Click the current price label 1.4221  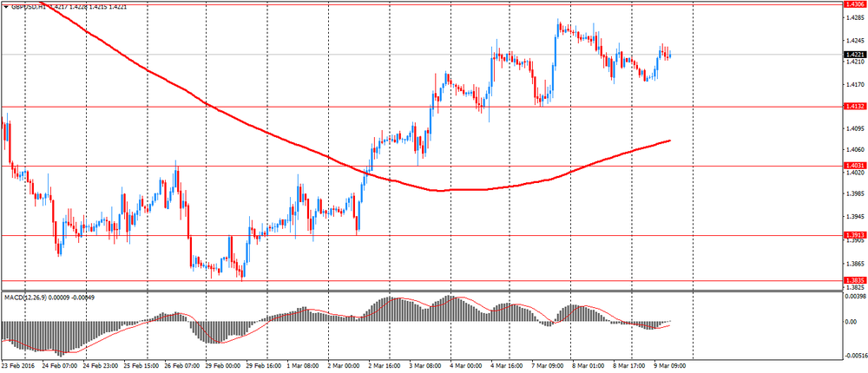[x=855, y=55]
